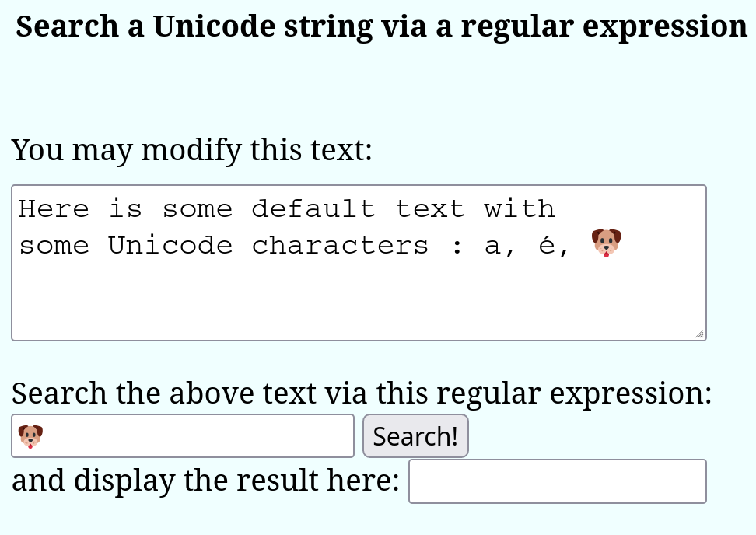Focus the regular expression input field
This screenshot has width=756, height=535.
(183, 435)
